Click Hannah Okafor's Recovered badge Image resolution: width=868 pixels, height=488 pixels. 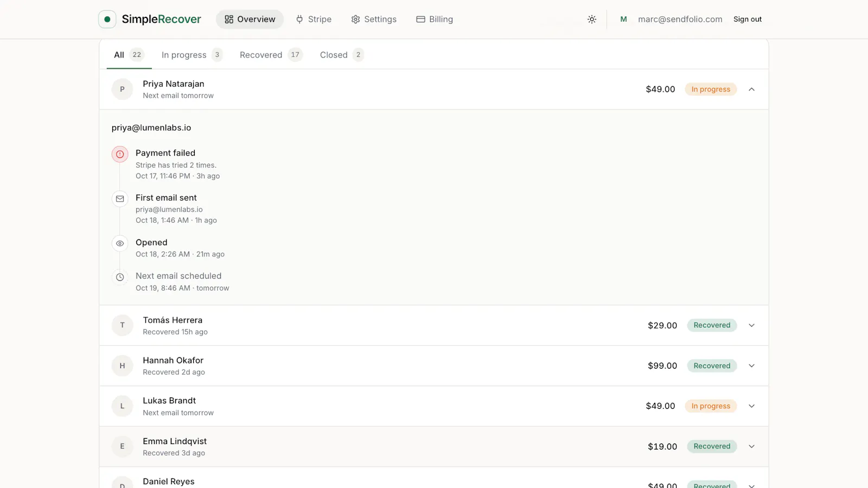point(712,366)
